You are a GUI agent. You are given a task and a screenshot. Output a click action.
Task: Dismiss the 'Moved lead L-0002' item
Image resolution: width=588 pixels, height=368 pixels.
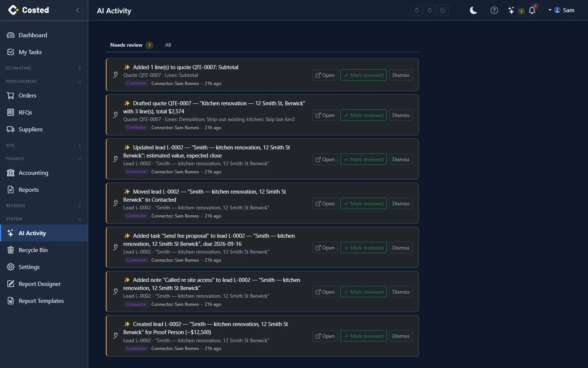coord(401,204)
